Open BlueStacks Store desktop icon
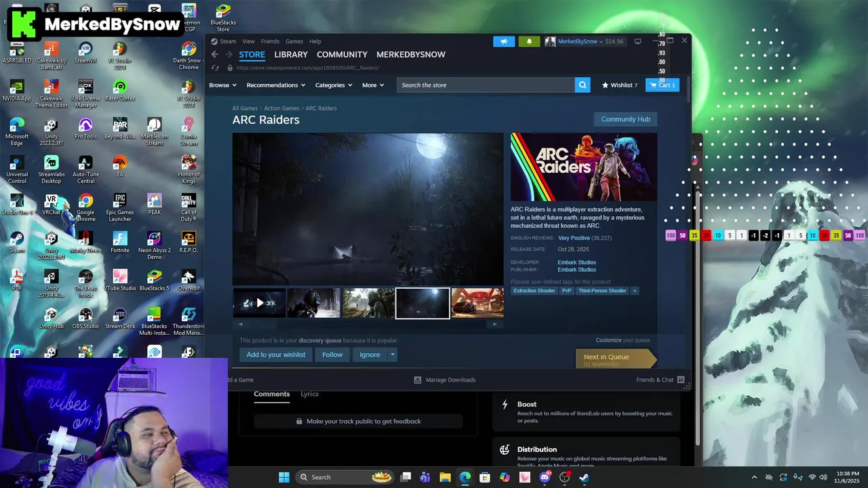Screen dimensions: 868x488 (223, 18)
